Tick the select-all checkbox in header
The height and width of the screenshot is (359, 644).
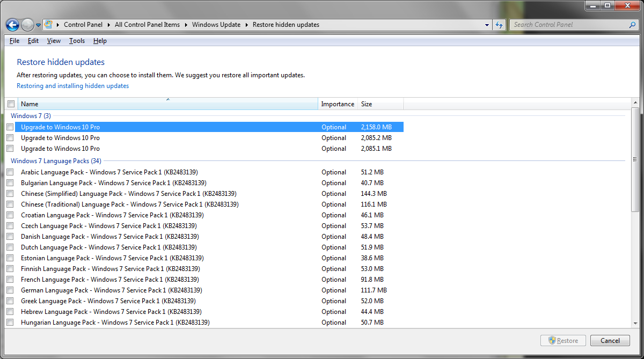(x=11, y=104)
